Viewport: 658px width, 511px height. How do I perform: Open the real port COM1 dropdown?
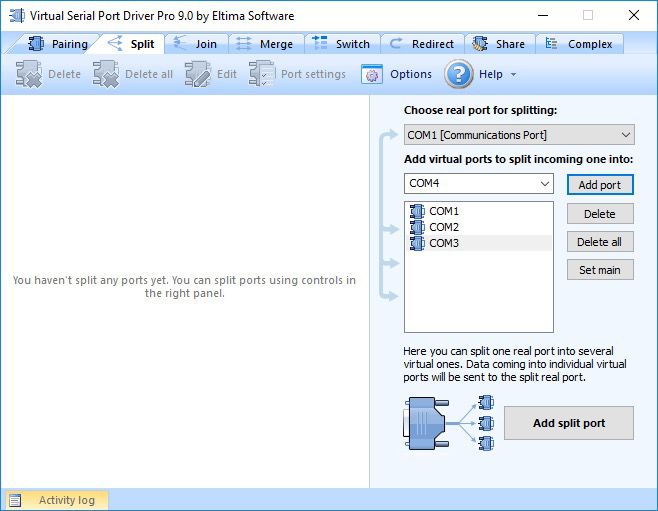[x=519, y=135]
